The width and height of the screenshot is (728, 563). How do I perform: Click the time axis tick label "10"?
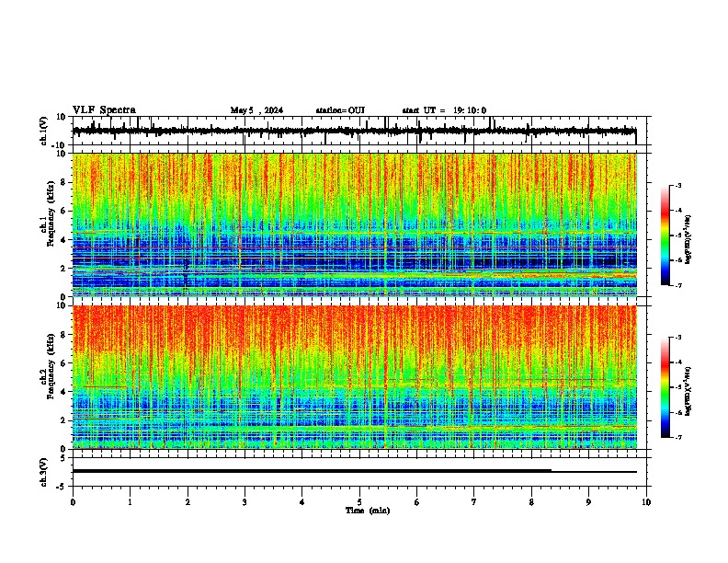tap(646, 502)
